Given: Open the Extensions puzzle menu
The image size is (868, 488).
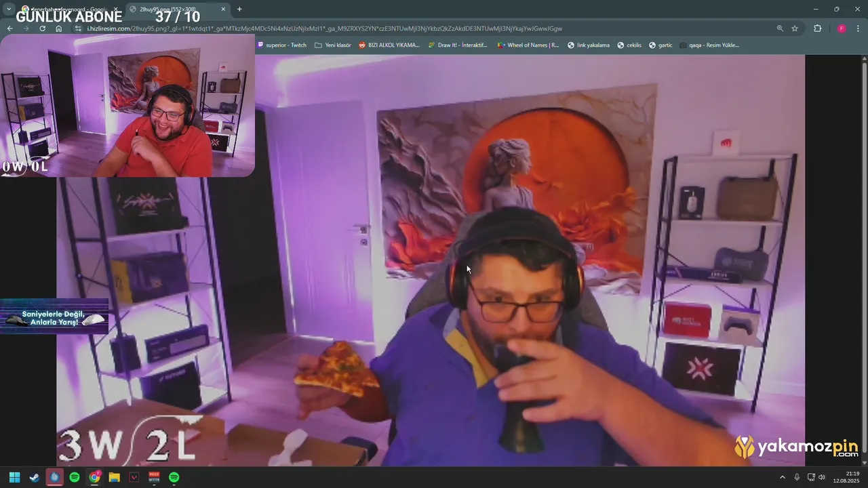Looking at the screenshot, I should pyautogui.click(x=817, y=28).
